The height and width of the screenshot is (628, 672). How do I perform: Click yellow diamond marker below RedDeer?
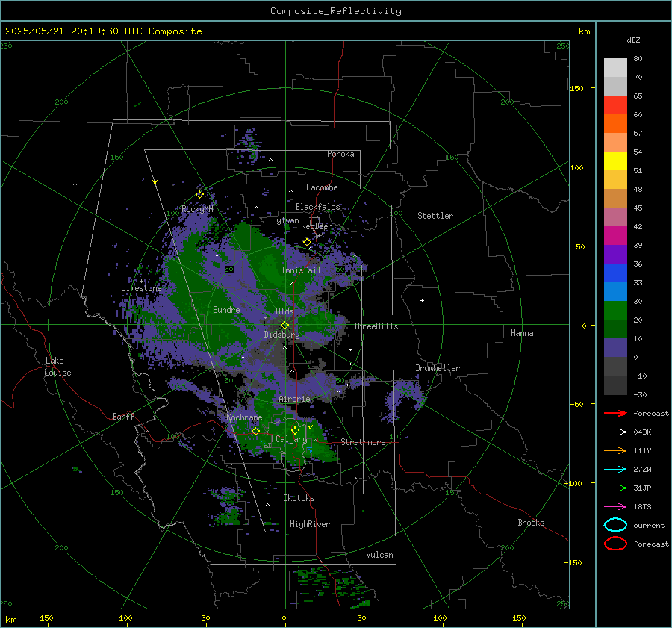[308, 243]
